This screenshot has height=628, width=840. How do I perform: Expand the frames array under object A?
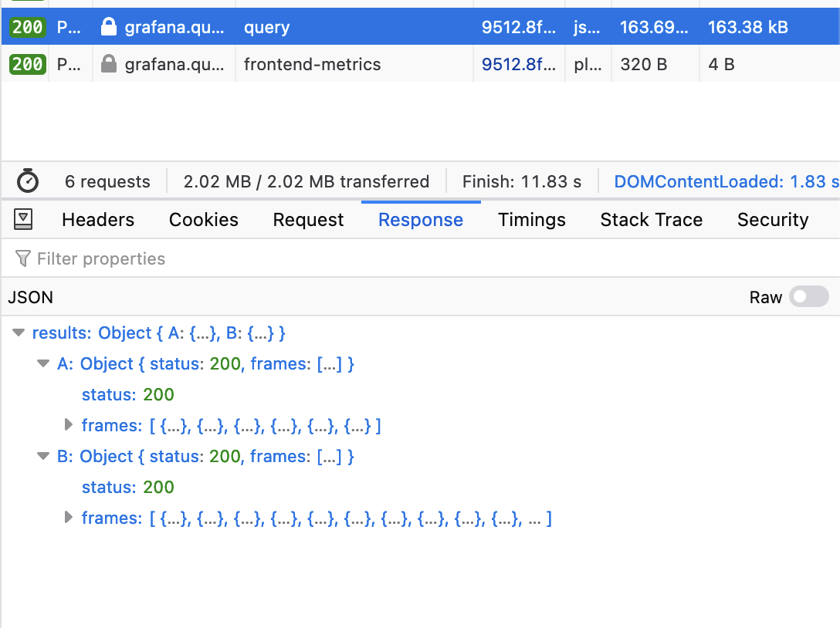[69, 425]
